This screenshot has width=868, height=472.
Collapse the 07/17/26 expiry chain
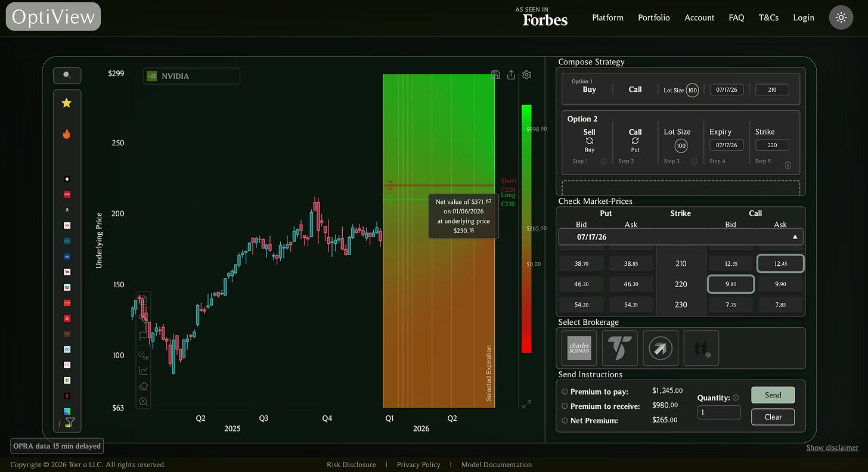click(680, 237)
